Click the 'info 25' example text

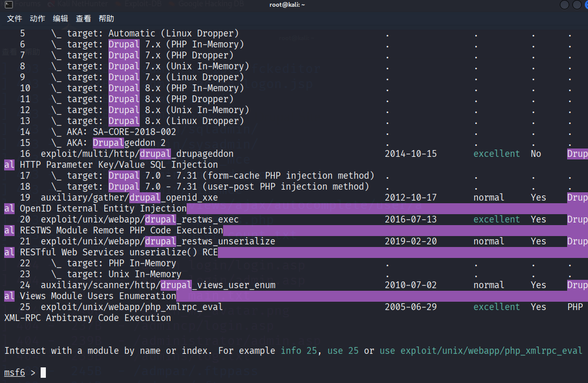tap(299, 351)
